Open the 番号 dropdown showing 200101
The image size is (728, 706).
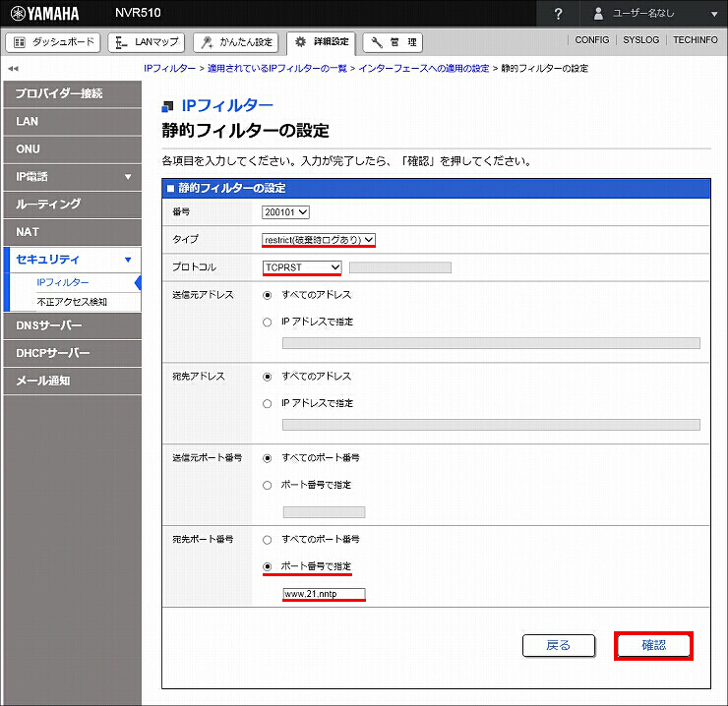click(285, 212)
